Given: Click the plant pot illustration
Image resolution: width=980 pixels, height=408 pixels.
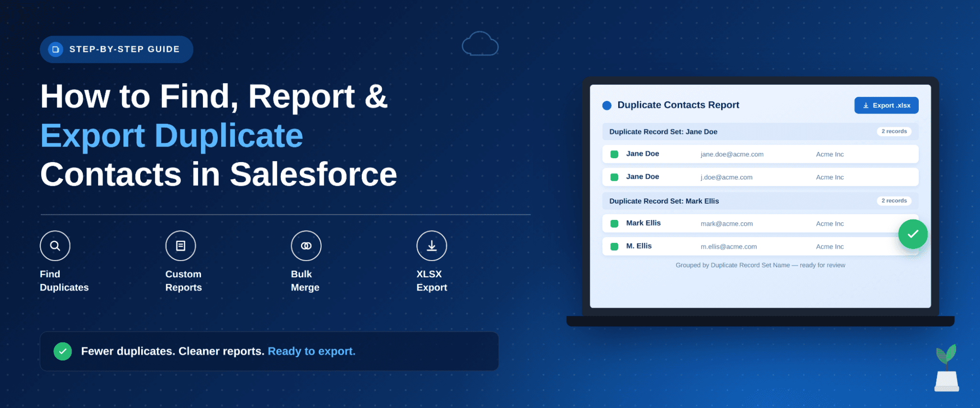Looking at the screenshot, I should 947,368.
